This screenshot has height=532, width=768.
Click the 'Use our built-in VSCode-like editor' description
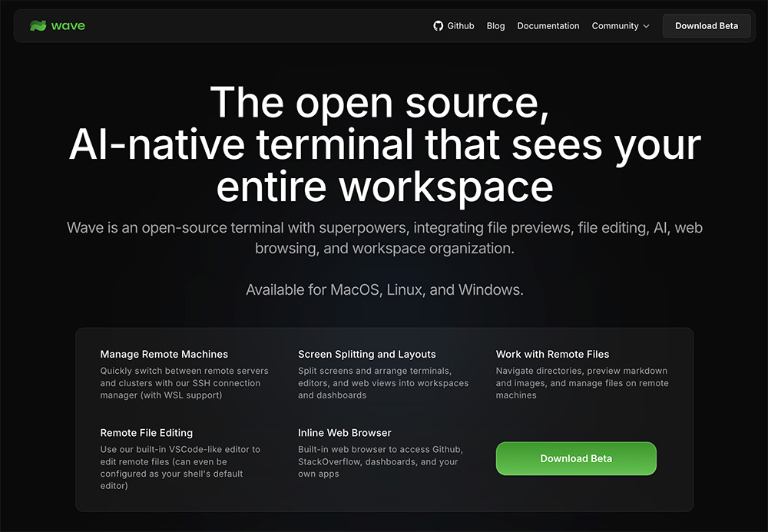(x=180, y=468)
